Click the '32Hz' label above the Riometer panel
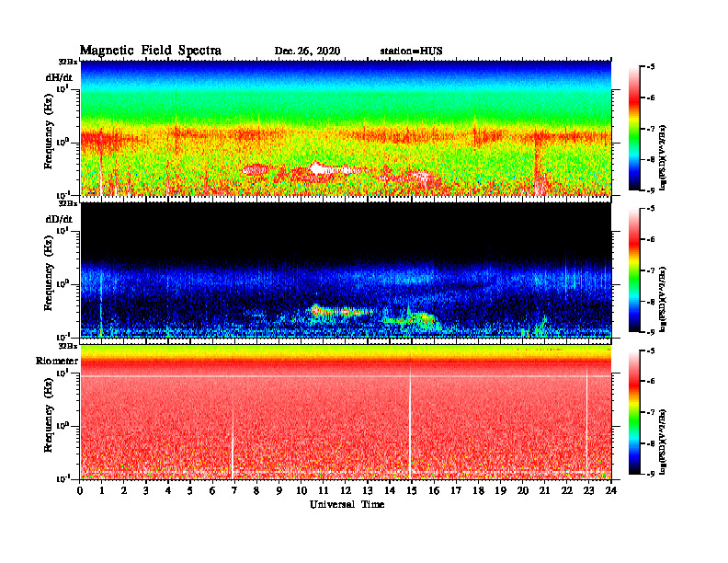 pos(68,346)
